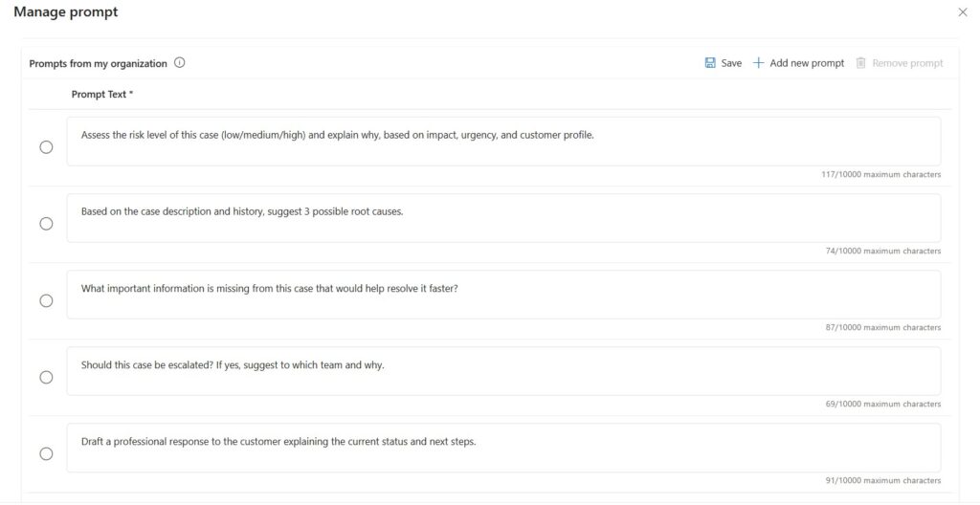
Task: Click the Remove prompt trash icon
Action: (861, 63)
